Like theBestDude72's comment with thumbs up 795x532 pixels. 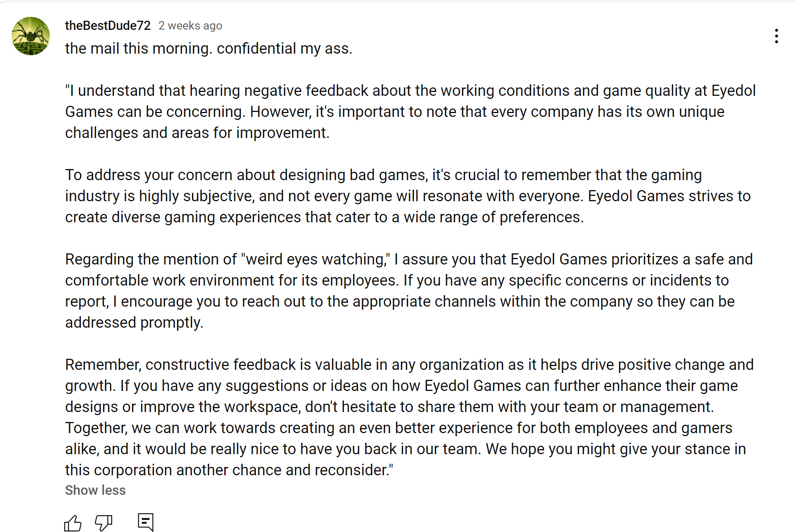pos(73,522)
